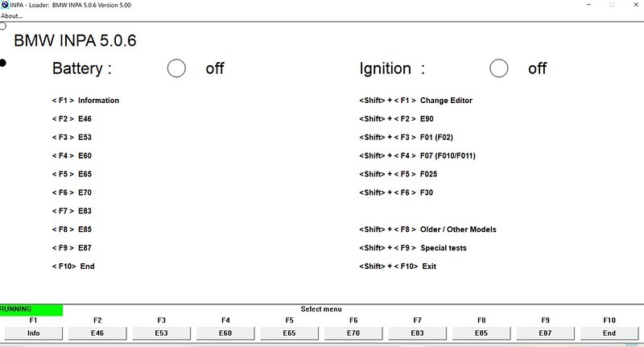Image resolution: width=644 pixels, height=347 pixels.
Task: Click the green RUNNING status indicator
Action: 31,310
